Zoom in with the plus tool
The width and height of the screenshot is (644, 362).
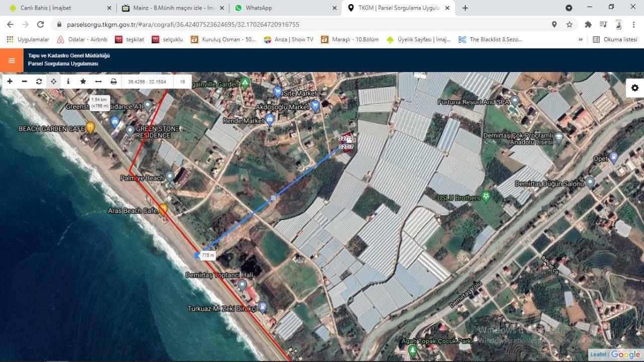(10, 81)
